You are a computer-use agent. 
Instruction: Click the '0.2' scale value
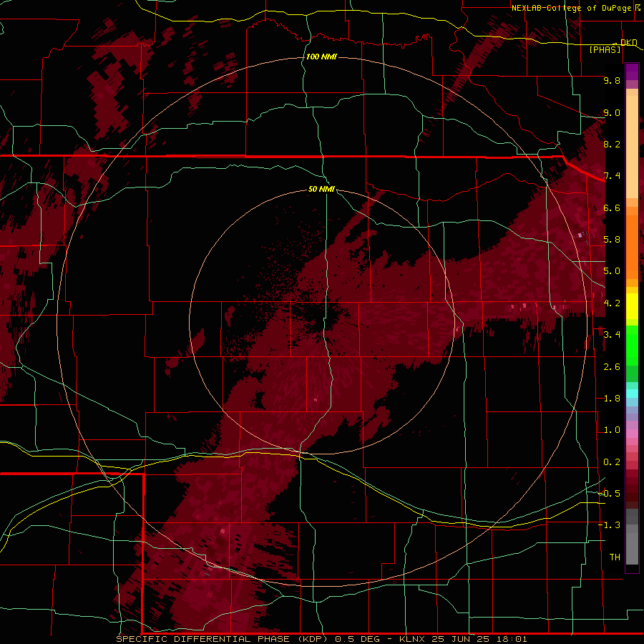pos(612,462)
